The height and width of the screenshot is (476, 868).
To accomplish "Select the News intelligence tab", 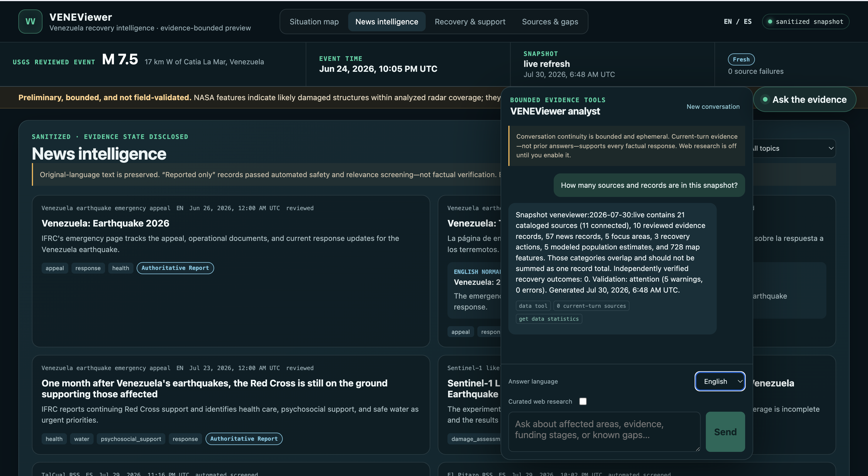I will [386, 22].
